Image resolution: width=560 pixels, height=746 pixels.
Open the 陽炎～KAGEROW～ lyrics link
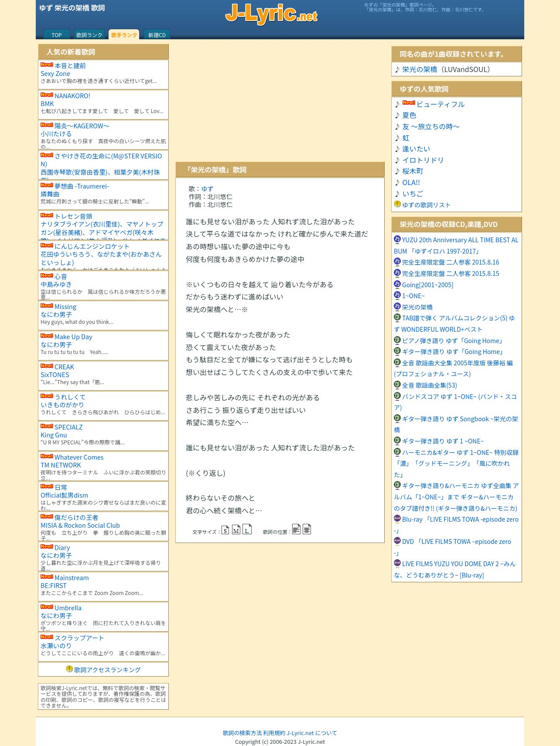(x=82, y=126)
